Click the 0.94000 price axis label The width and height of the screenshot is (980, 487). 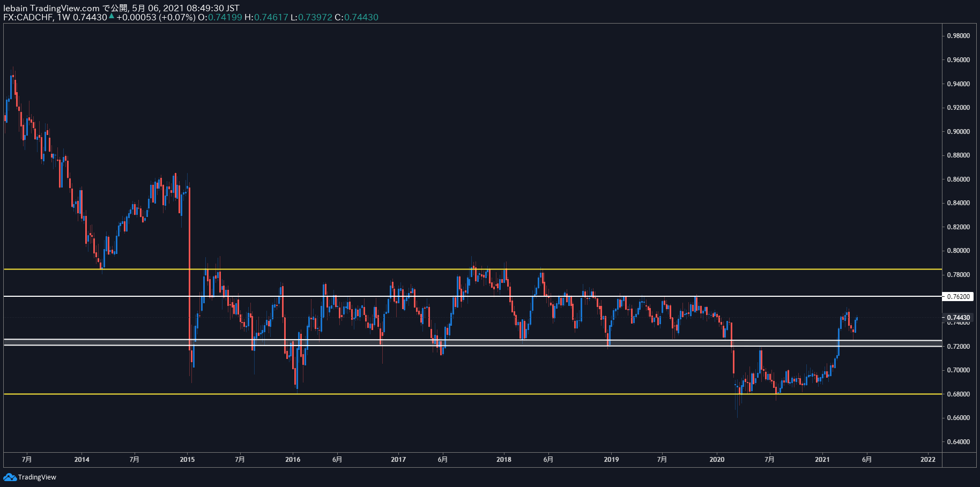click(958, 84)
